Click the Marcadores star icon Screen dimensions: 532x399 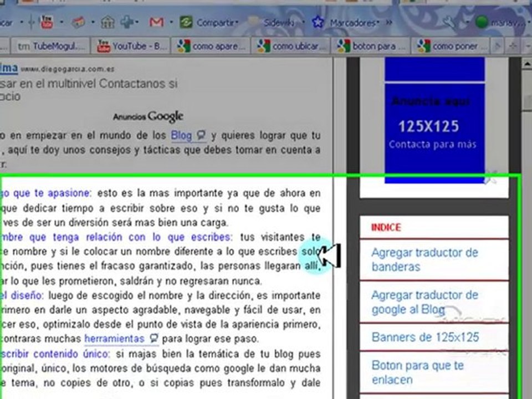[318, 22]
